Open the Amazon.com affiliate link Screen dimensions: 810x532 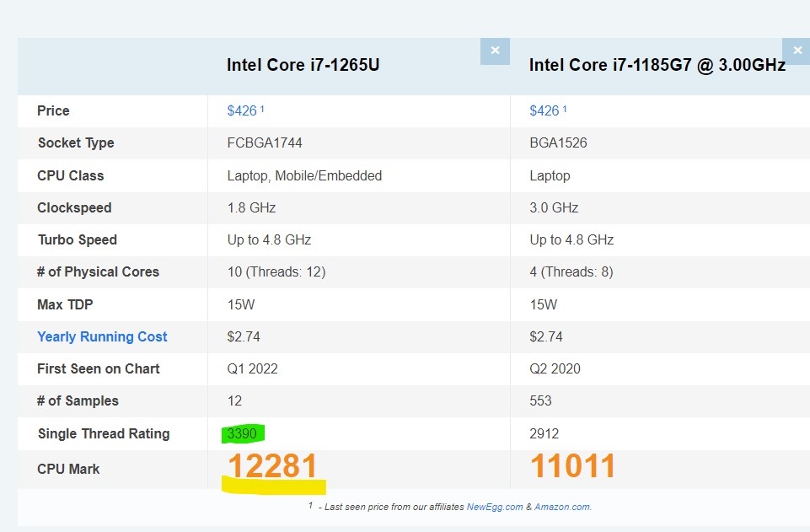(x=562, y=507)
